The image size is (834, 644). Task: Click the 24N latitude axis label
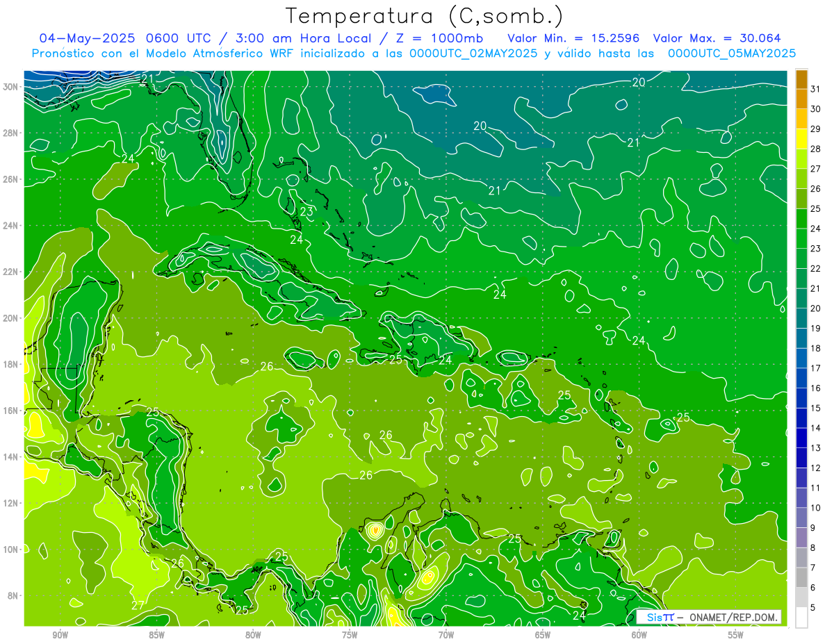(x=11, y=225)
